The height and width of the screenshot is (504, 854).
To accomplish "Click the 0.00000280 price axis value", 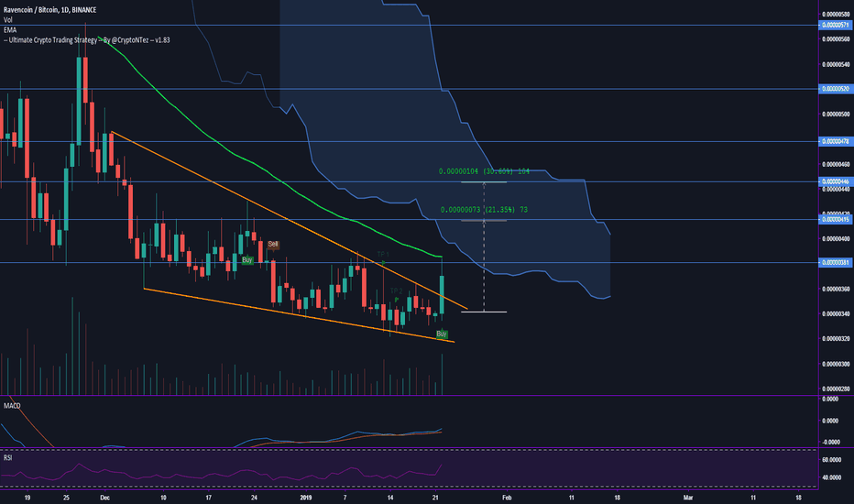I will (x=836, y=389).
